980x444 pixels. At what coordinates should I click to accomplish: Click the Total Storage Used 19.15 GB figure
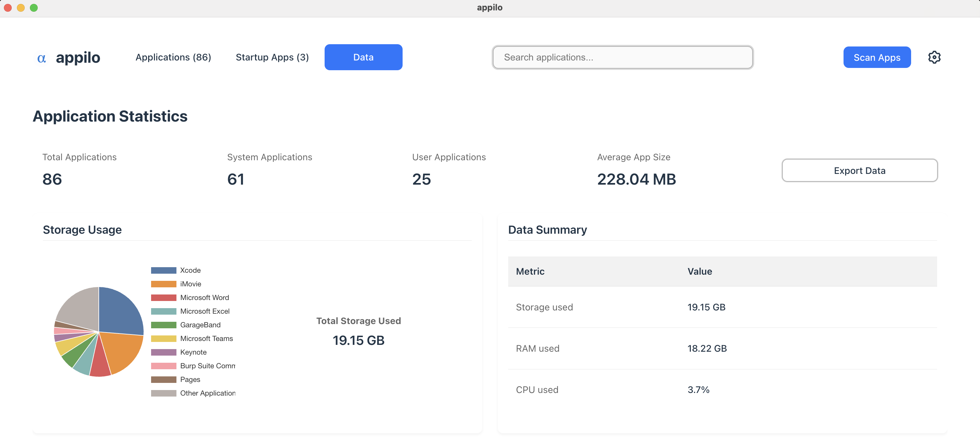click(x=358, y=341)
